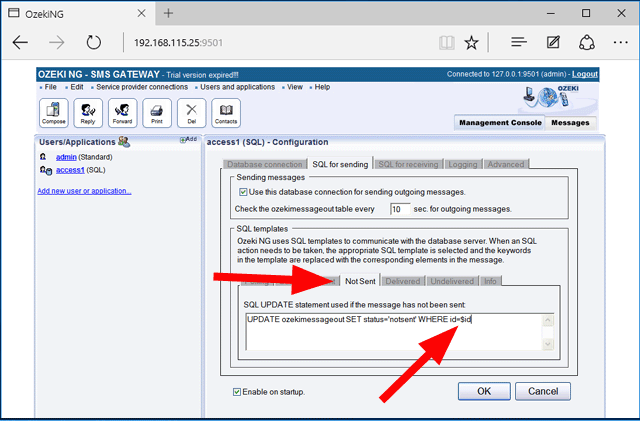Image resolution: width=640 pixels, height=421 pixels.
Task: Click the Reply toolbar icon
Action: [88, 113]
